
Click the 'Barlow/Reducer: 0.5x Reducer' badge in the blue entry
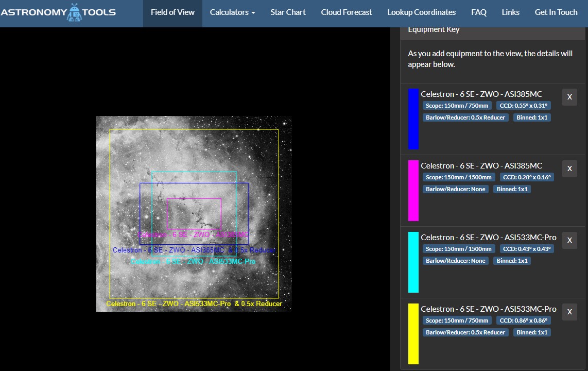(x=465, y=117)
